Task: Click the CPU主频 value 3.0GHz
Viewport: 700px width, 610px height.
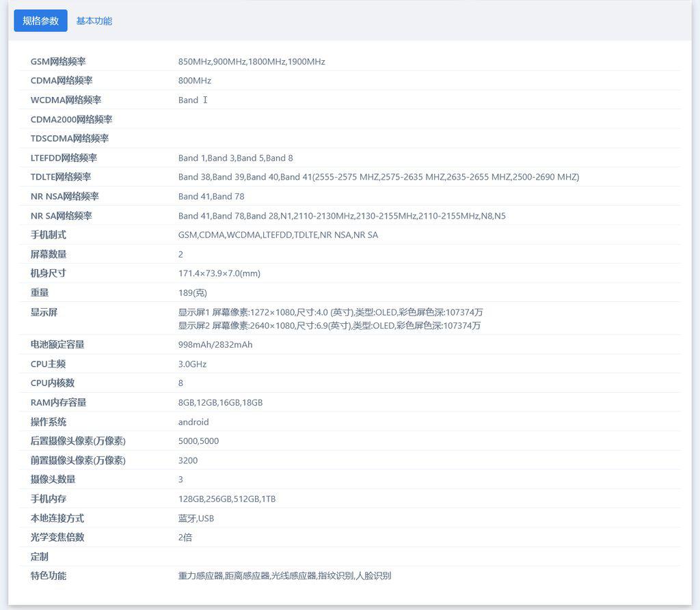Action: tap(192, 364)
